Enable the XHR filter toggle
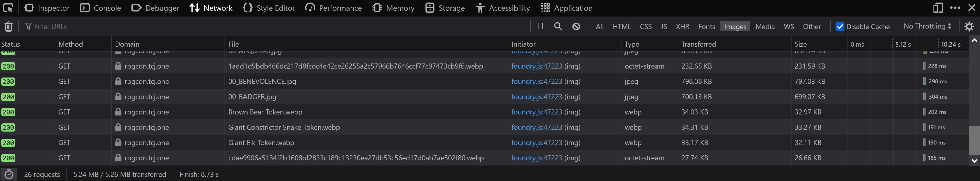 [682, 27]
